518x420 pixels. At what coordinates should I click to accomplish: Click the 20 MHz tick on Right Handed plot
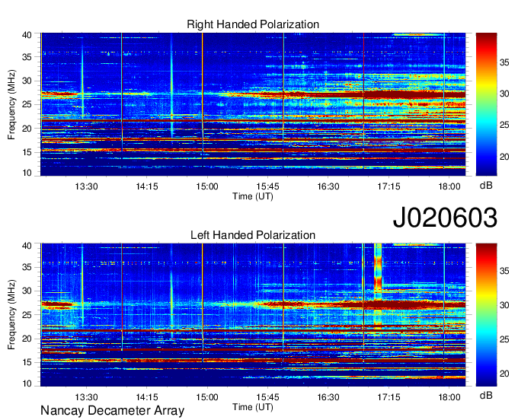[27, 129]
